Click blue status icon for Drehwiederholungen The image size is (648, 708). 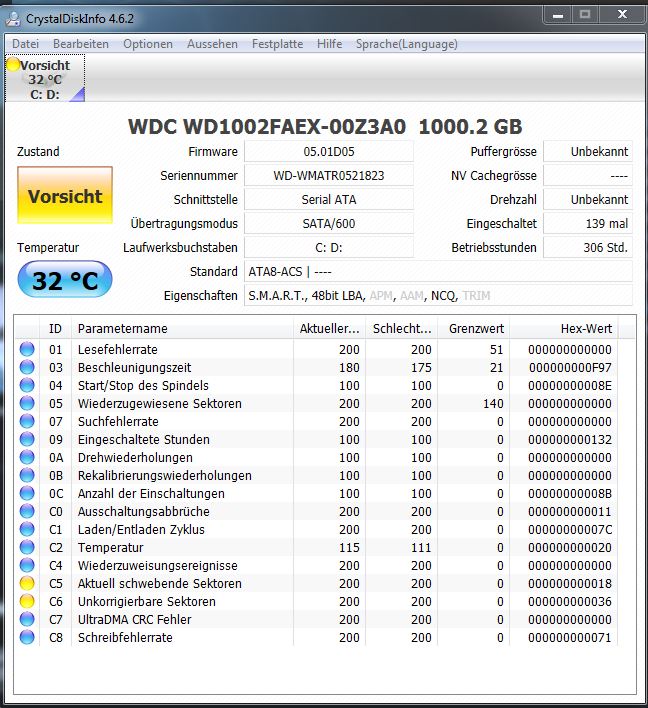pyautogui.click(x=27, y=457)
